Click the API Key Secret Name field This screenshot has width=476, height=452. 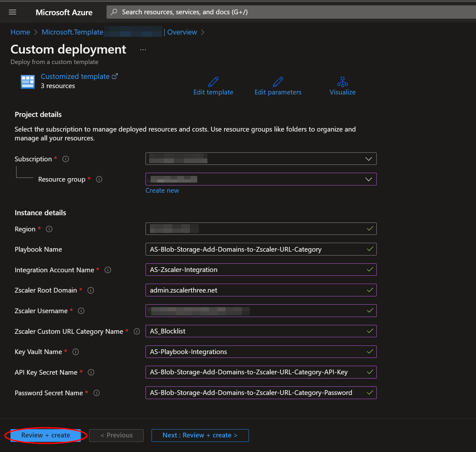point(261,372)
